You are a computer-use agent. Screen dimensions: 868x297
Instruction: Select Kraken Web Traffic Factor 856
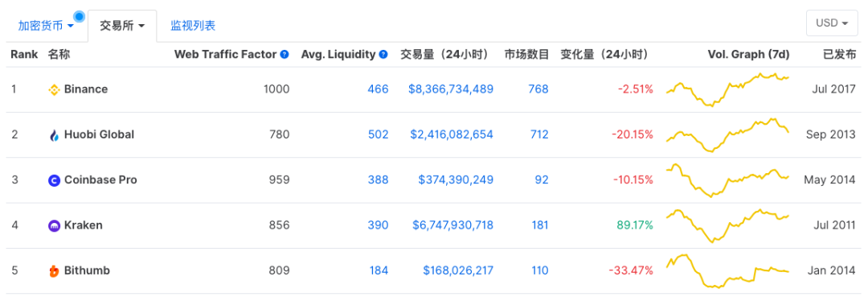point(279,225)
